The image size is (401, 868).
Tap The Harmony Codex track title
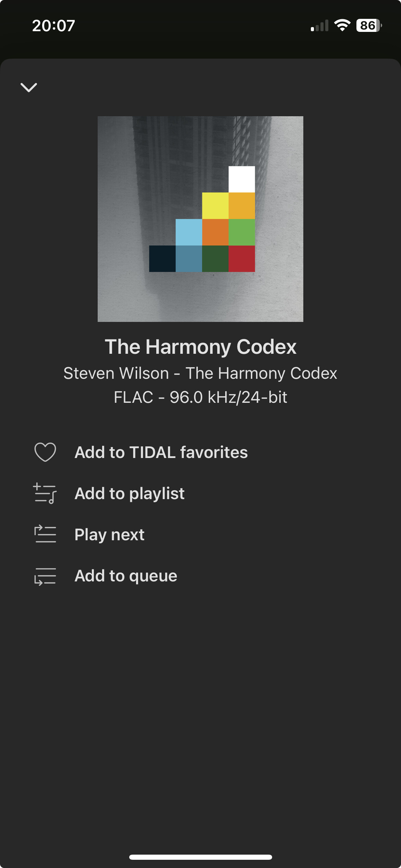click(200, 347)
